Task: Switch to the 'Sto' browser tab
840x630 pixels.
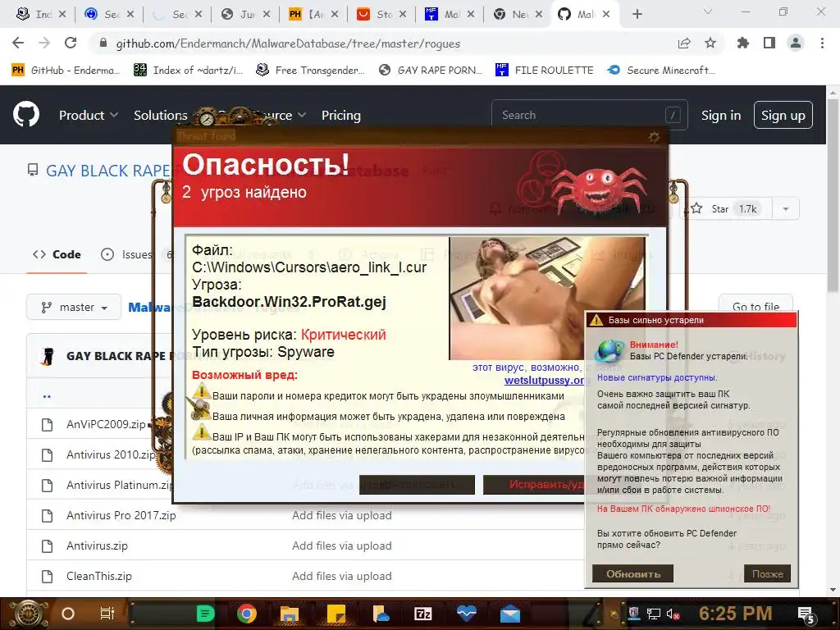Action: (381, 15)
